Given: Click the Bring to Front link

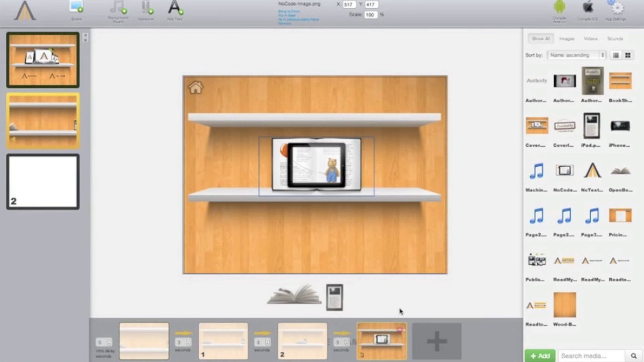Looking at the screenshot, I should tap(289, 11).
